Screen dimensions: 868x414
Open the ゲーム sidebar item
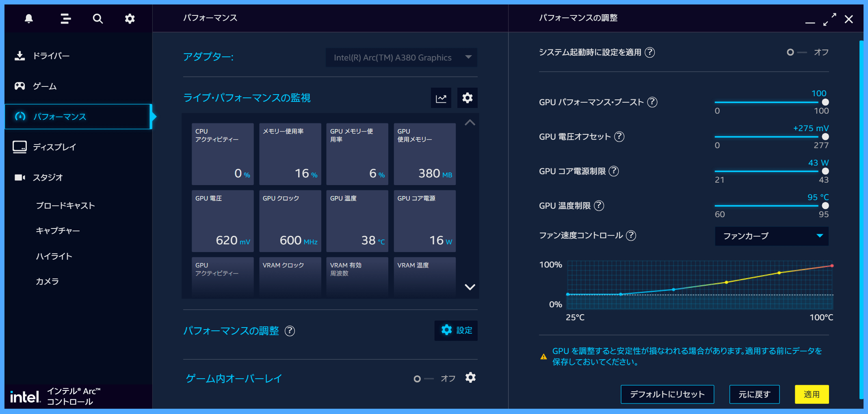(x=78, y=86)
